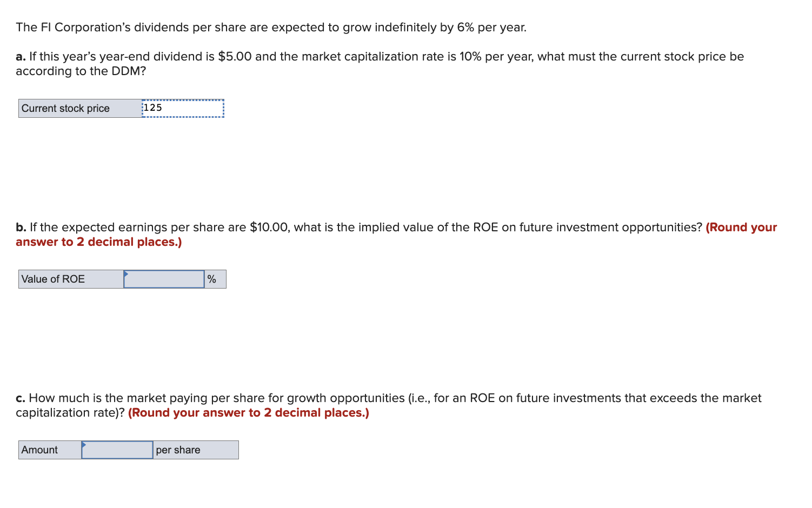Image resolution: width=812 pixels, height=508 pixels.
Task: Select the 'Value of ROE' label cell
Action: 71,279
